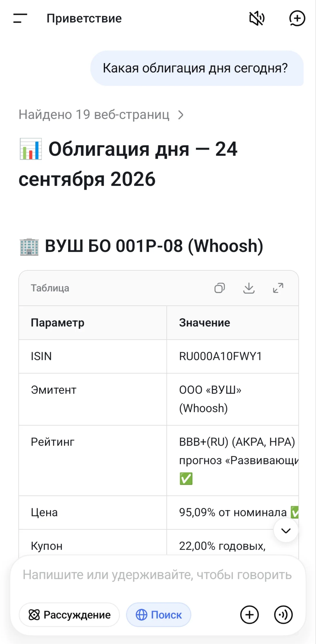Toggle the Поиск web search mode
This screenshot has height=644, width=316.
pyautogui.click(x=159, y=614)
